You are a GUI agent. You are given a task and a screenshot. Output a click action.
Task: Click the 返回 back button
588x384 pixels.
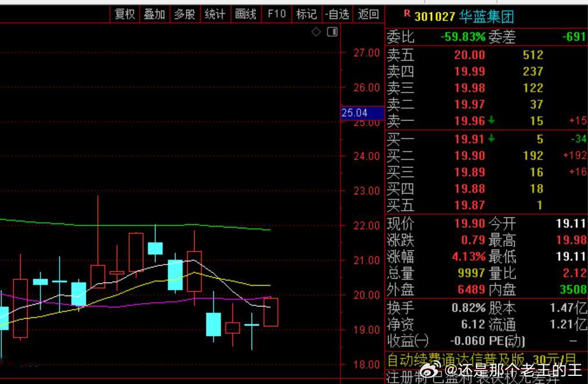click(368, 14)
